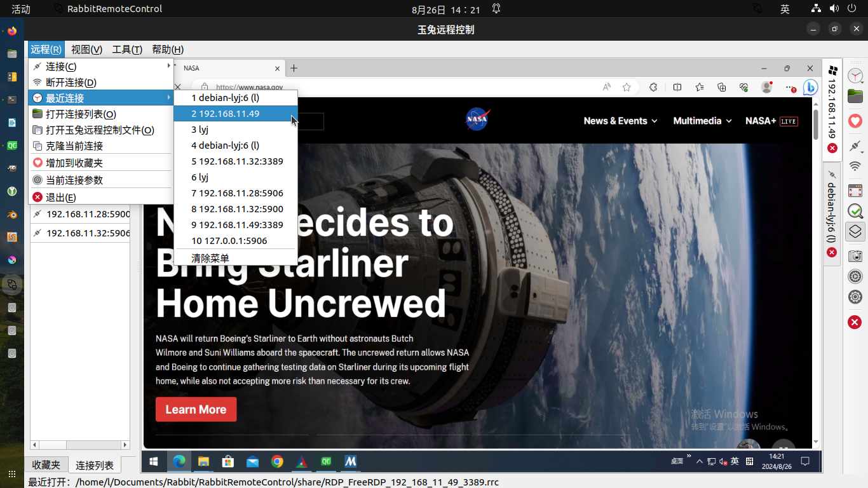Toggle the zoom-fit magnifier with green check
The width and height of the screenshot is (868, 488).
click(x=855, y=211)
